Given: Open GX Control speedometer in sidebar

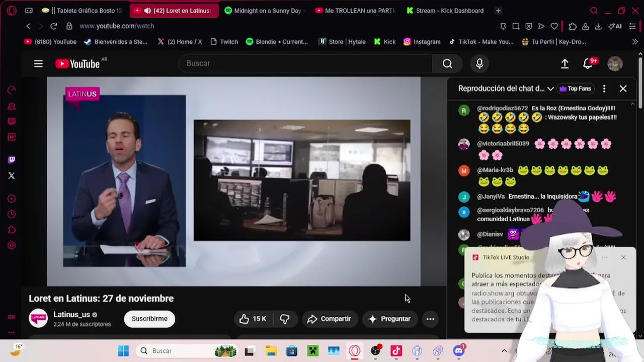Looking at the screenshot, I should coord(12,90).
